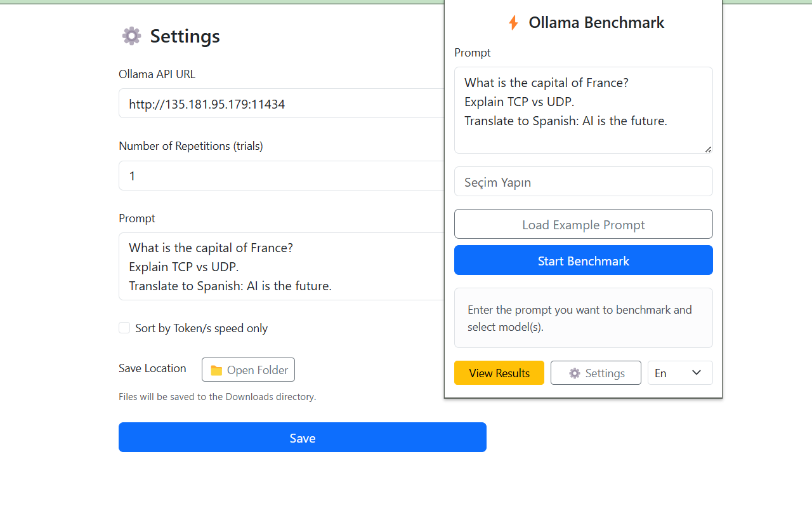Click the Ollama Benchmark title text

coord(596,23)
